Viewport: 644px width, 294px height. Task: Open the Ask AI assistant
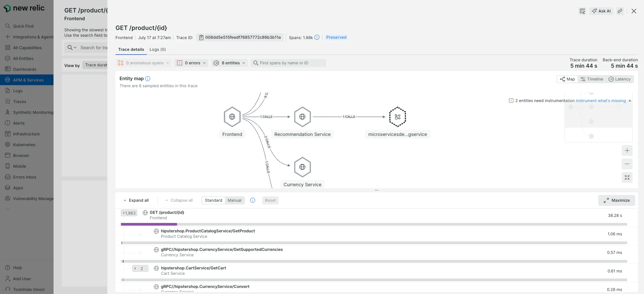pyautogui.click(x=601, y=11)
